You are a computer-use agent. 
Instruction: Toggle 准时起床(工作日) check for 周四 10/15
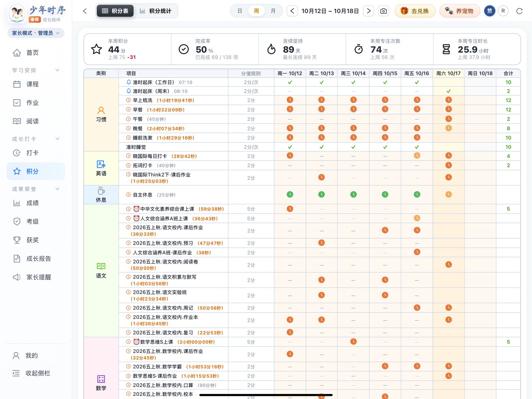pyautogui.click(x=385, y=82)
